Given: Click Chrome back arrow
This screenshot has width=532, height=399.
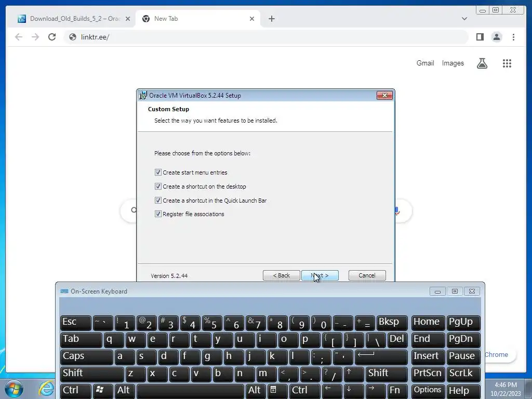Looking at the screenshot, I should 19,37.
